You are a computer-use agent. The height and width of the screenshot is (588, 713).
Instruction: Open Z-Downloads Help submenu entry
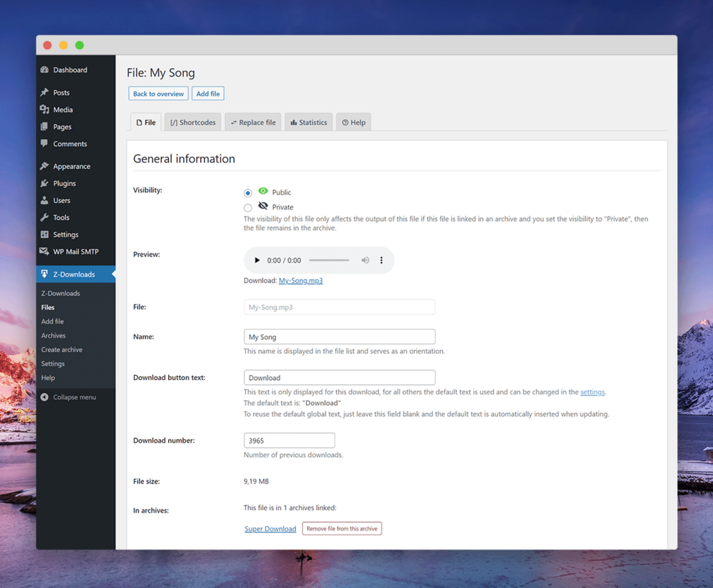48,378
